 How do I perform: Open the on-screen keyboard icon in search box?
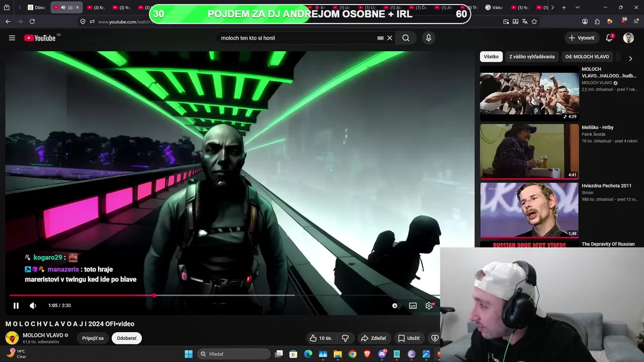380,38
